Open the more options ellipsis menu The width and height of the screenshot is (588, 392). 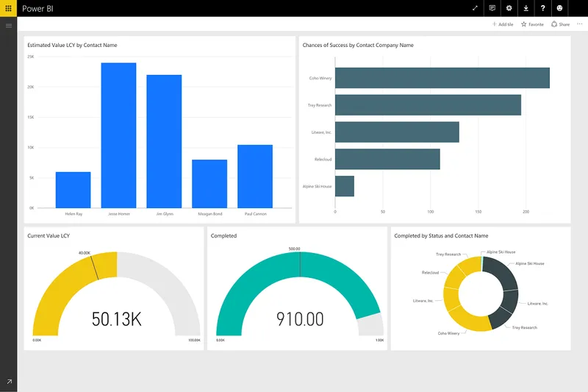click(580, 24)
